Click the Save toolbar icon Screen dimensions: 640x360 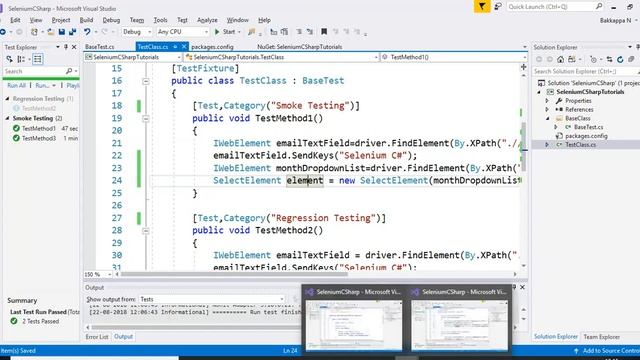click(62, 31)
